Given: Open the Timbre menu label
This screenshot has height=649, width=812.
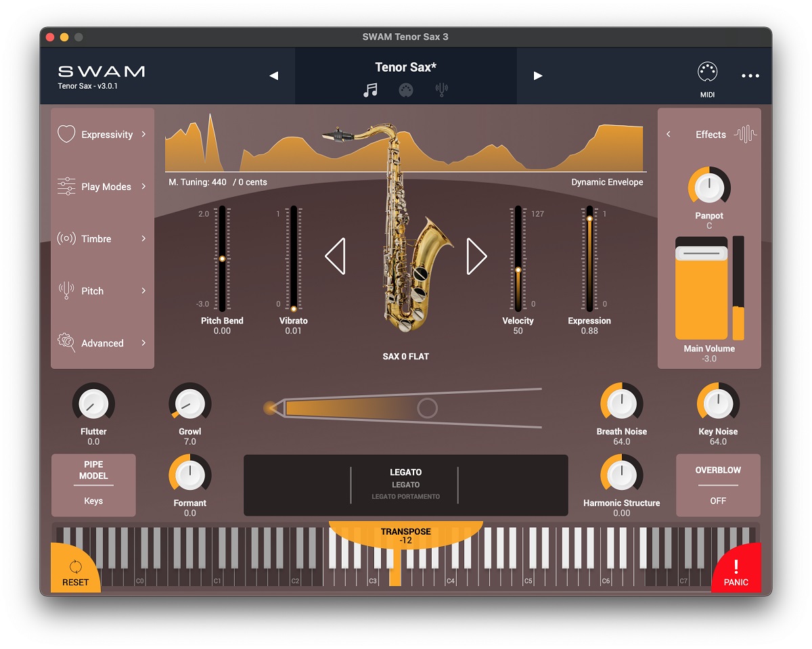Looking at the screenshot, I should pyautogui.click(x=96, y=239).
